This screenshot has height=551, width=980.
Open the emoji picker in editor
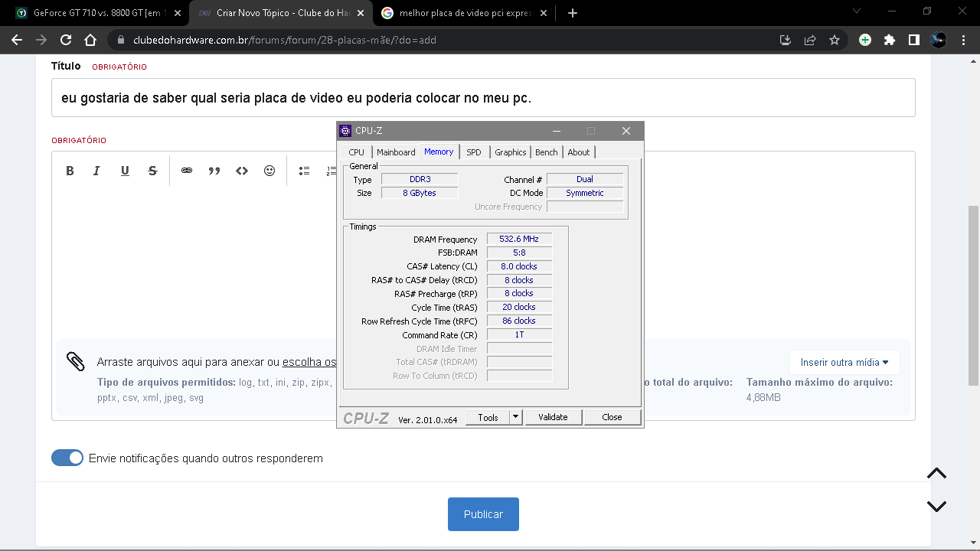269,171
